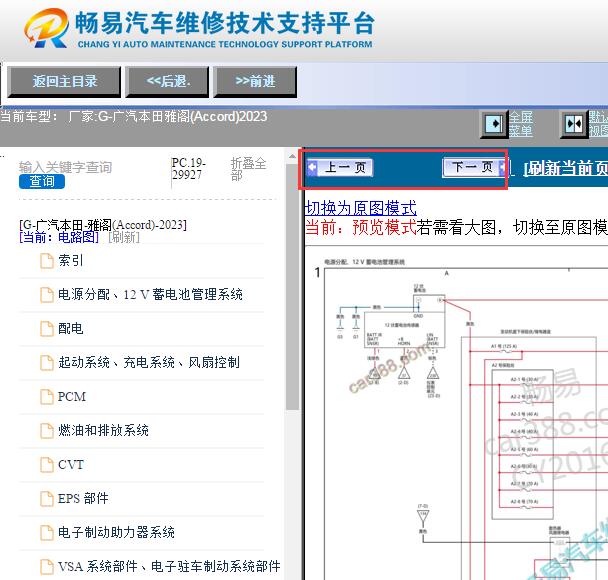Open the PCM tree entry
608x580 pixels.
[x=72, y=397]
